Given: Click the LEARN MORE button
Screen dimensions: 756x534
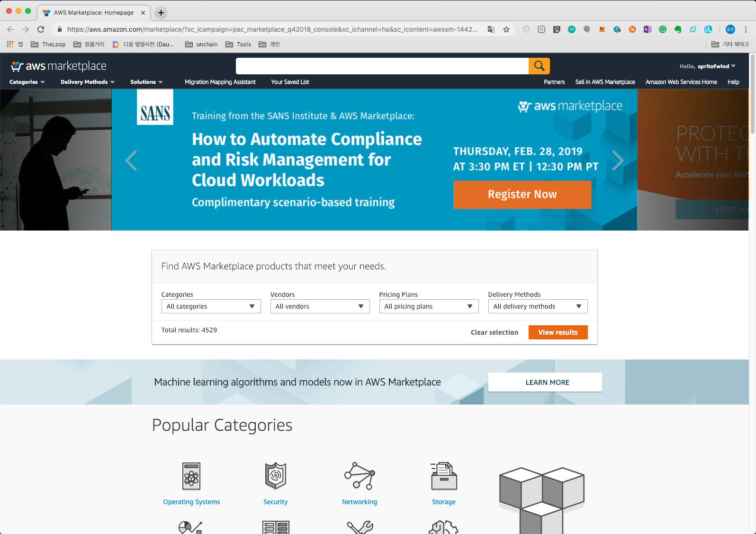Looking at the screenshot, I should [545, 382].
